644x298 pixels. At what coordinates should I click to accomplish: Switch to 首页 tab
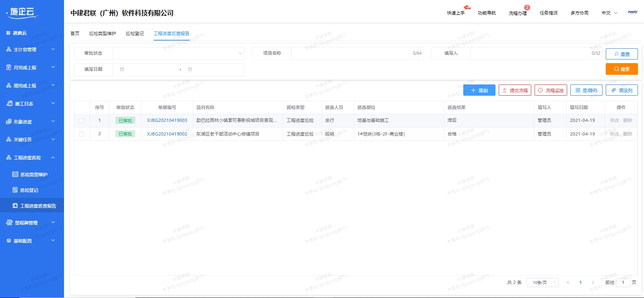click(75, 33)
